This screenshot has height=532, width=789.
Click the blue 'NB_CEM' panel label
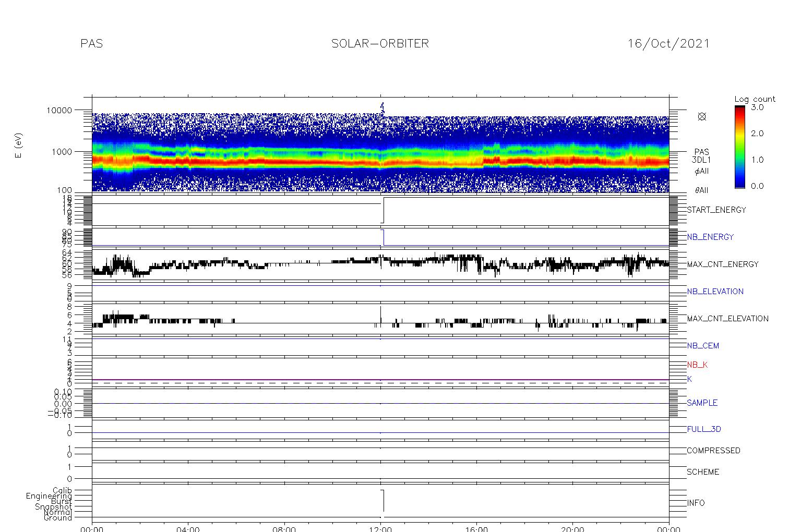click(x=703, y=345)
